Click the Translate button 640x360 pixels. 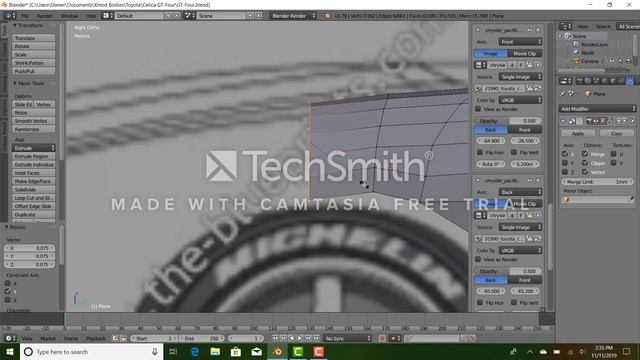coord(34,38)
